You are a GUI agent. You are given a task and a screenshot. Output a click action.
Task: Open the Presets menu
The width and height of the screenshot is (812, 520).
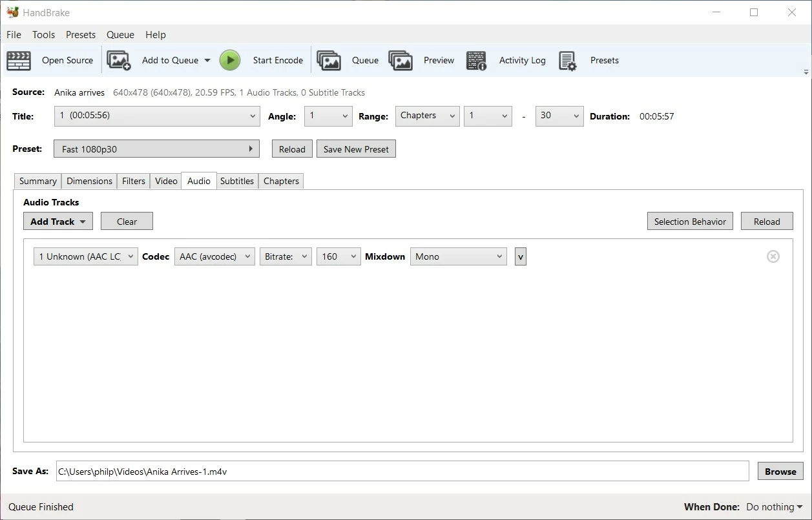click(x=81, y=35)
